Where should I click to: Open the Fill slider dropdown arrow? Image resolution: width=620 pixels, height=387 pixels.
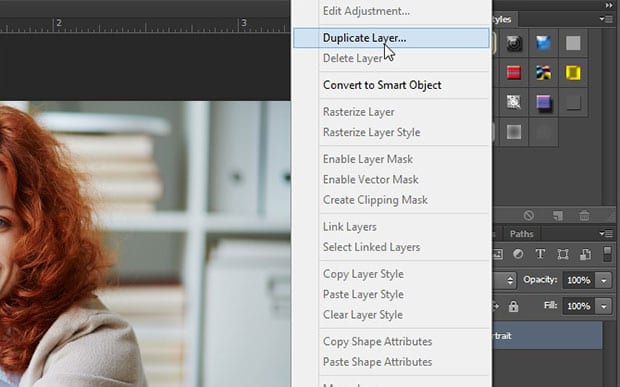point(604,306)
